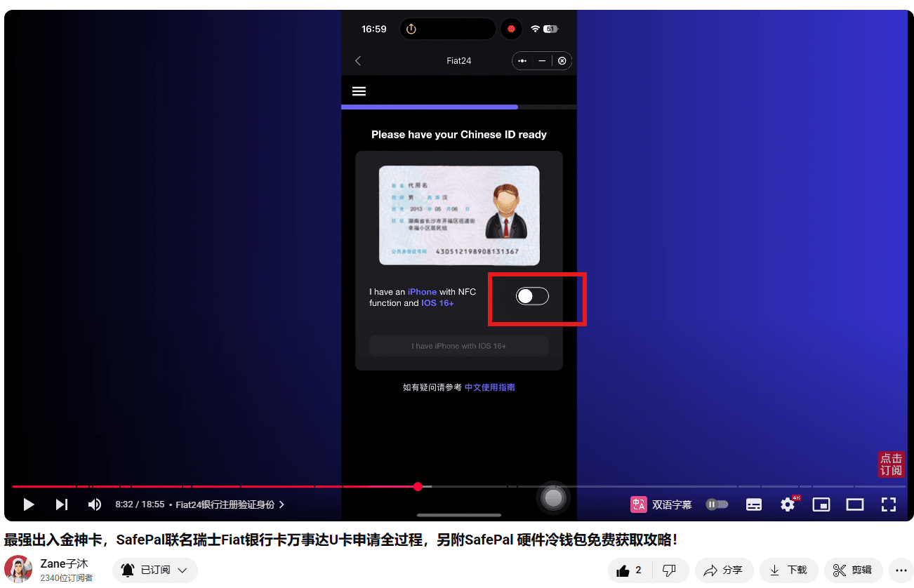Open more actions three-dot menu

[x=901, y=570]
